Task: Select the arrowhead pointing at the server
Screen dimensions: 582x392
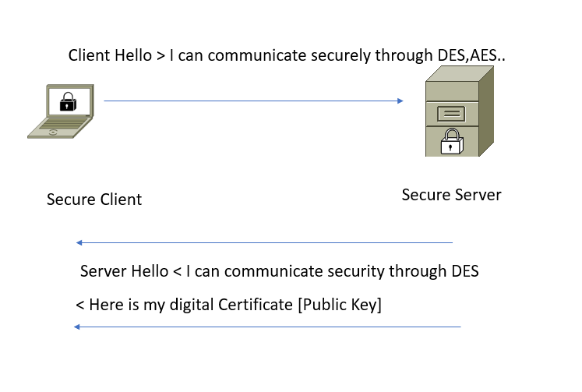Action: point(400,101)
